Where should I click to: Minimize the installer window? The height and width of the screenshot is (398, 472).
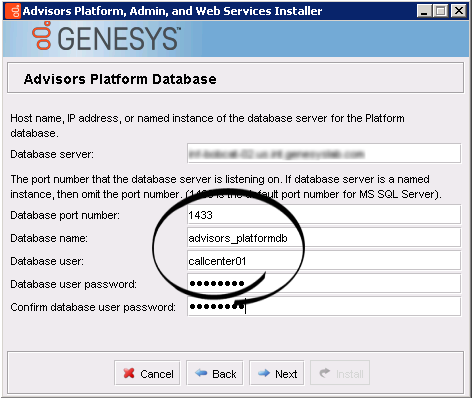coord(424,11)
